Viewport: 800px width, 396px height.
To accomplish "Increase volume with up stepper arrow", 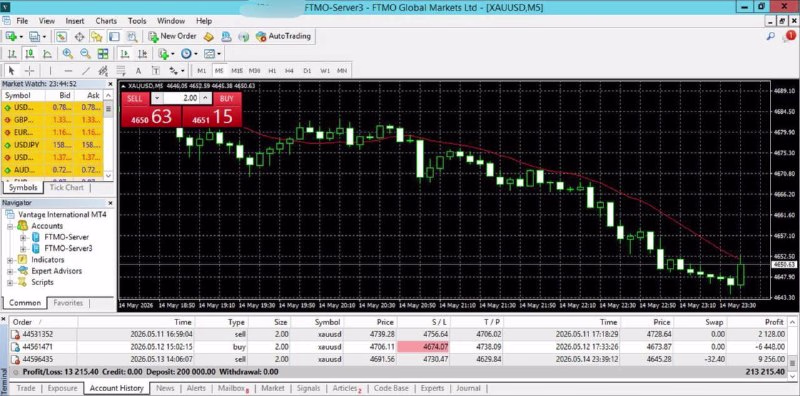I will pyautogui.click(x=205, y=98).
